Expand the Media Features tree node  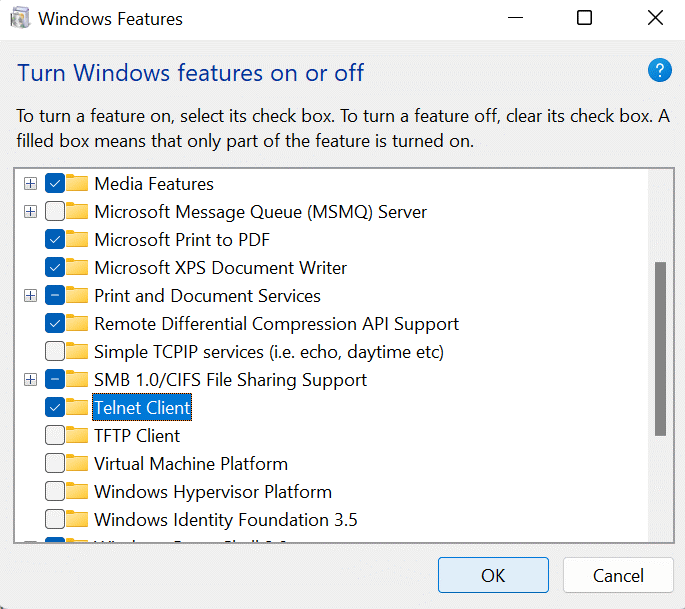[x=31, y=184]
